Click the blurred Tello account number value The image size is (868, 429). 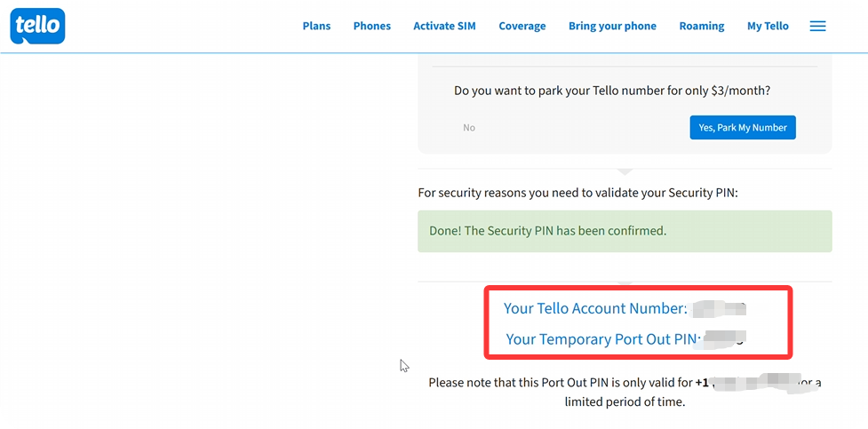(719, 309)
